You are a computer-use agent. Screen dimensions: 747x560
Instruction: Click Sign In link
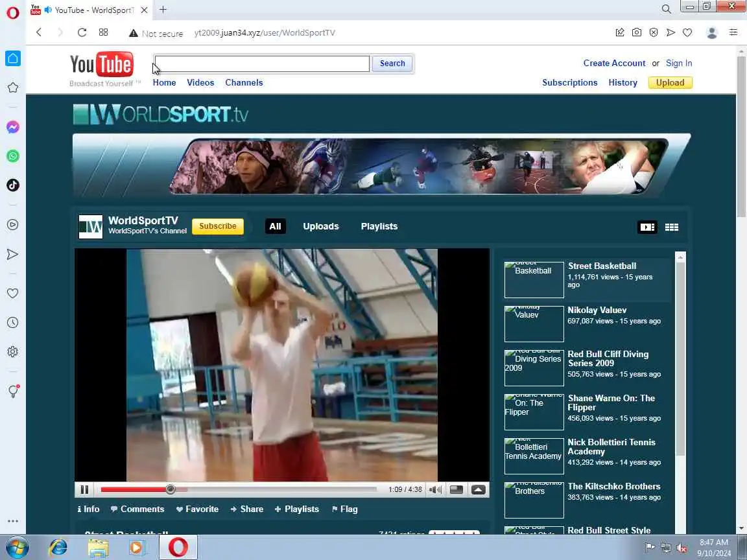[679, 63]
